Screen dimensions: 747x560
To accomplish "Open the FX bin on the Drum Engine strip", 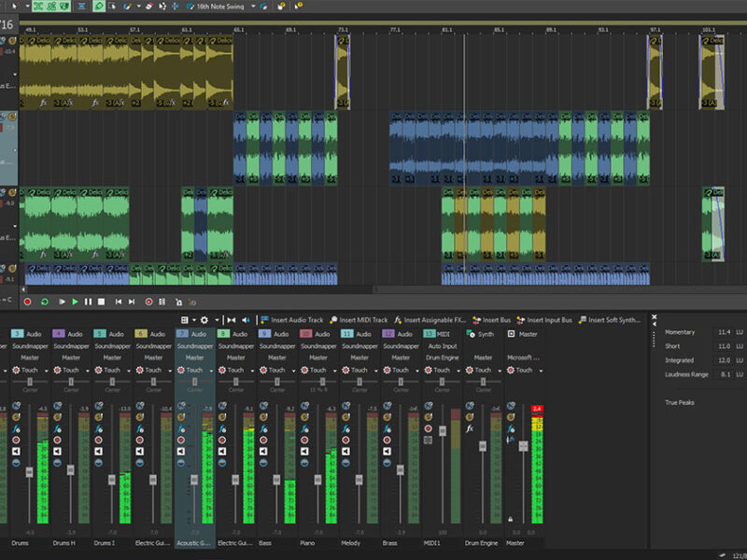I will (471, 428).
